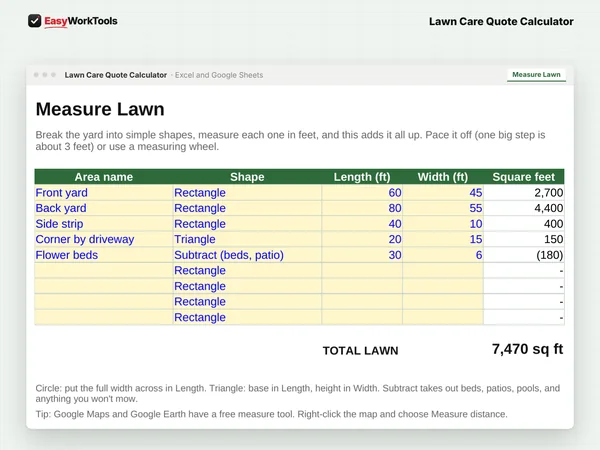
Task: Open the Shape dropdown for Front yard
Action: pos(247,192)
